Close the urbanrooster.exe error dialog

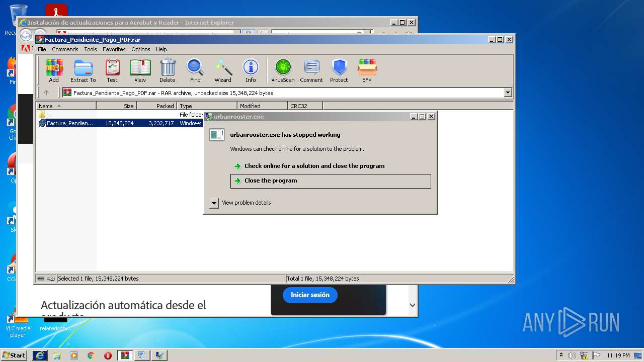tap(431, 116)
